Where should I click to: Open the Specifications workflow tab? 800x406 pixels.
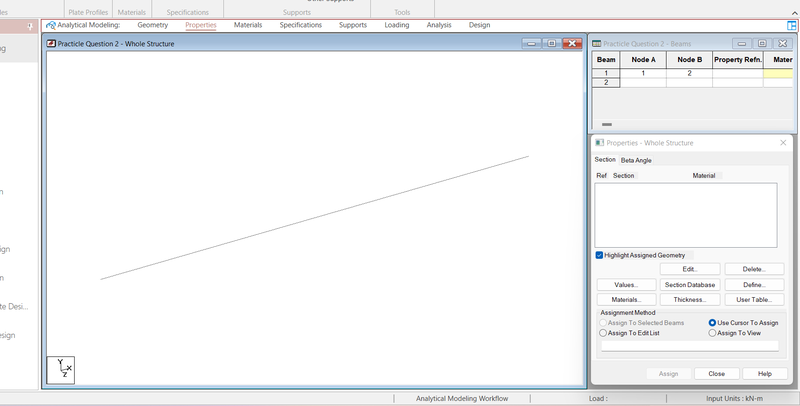tap(301, 25)
